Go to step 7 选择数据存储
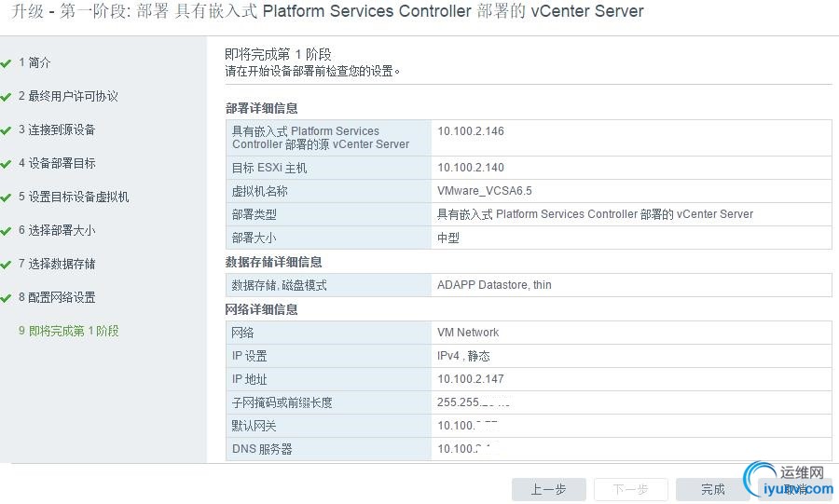The width and height of the screenshot is (839, 504). (x=57, y=264)
